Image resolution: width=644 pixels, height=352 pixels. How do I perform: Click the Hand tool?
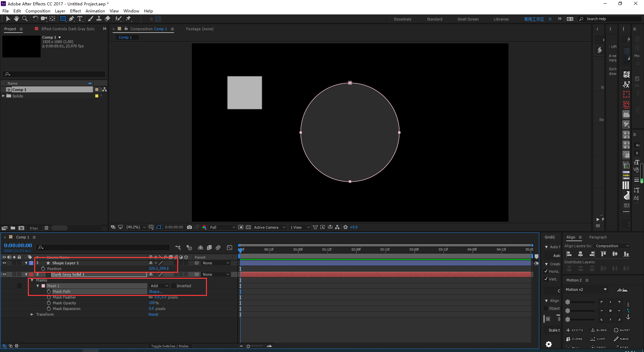16,19
